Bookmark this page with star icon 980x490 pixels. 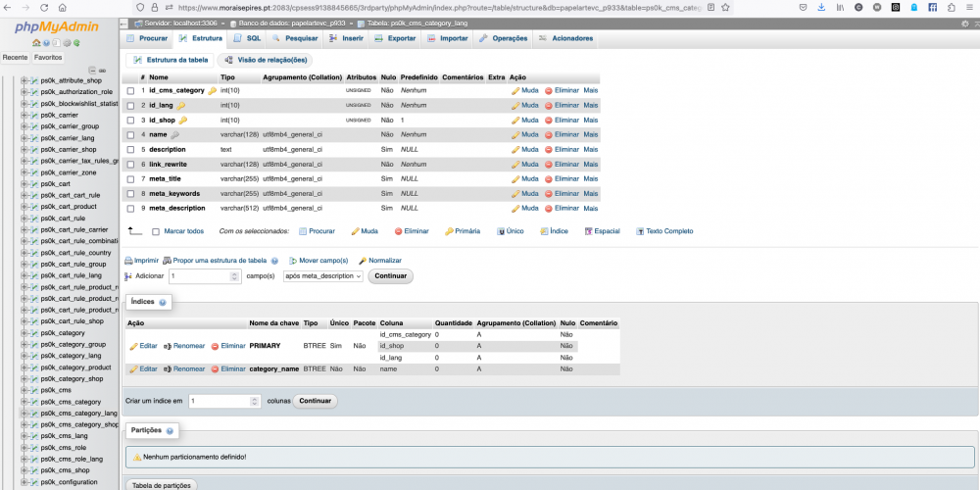pos(725,8)
